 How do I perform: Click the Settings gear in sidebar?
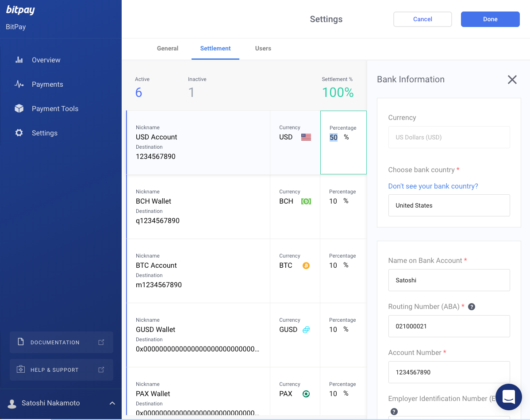(x=19, y=133)
